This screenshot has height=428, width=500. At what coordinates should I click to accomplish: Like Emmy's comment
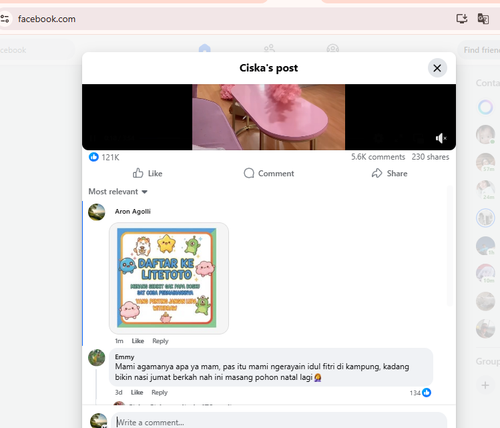(x=137, y=392)
